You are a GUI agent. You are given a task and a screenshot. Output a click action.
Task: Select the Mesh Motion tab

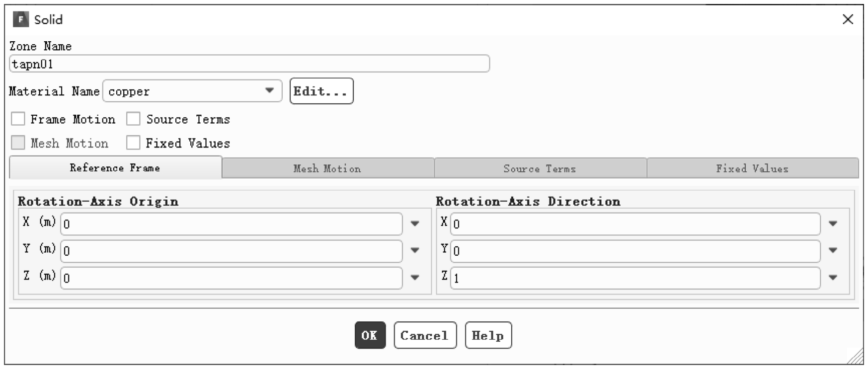point(328,168)
